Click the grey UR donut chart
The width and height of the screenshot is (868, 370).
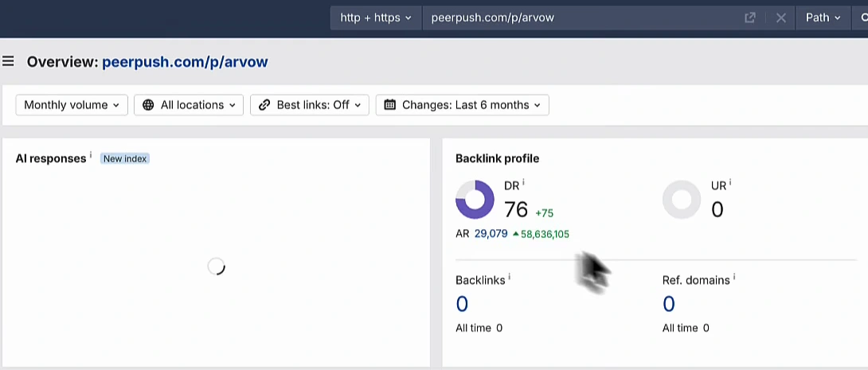[682, 199]
